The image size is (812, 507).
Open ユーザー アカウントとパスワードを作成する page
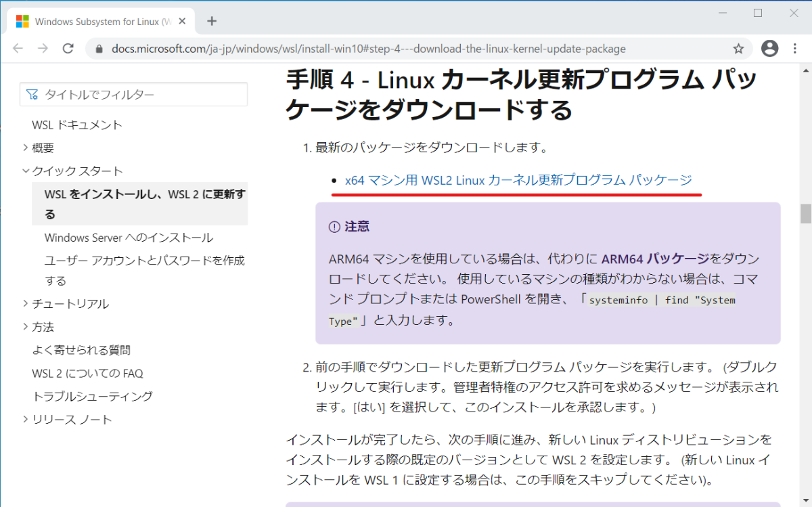tap(145, 270)
